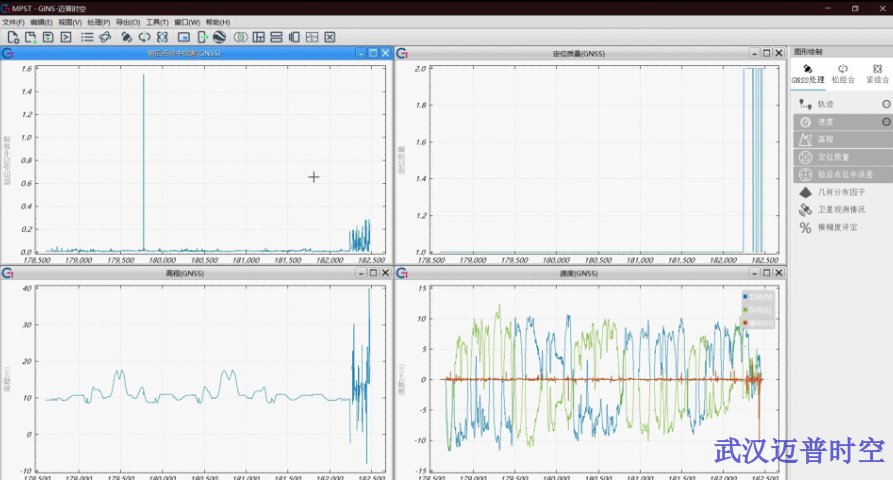This screenshot has width=893, height=480.
Task: Switch to the GNSS处理 tab
Action: [808, 74]
